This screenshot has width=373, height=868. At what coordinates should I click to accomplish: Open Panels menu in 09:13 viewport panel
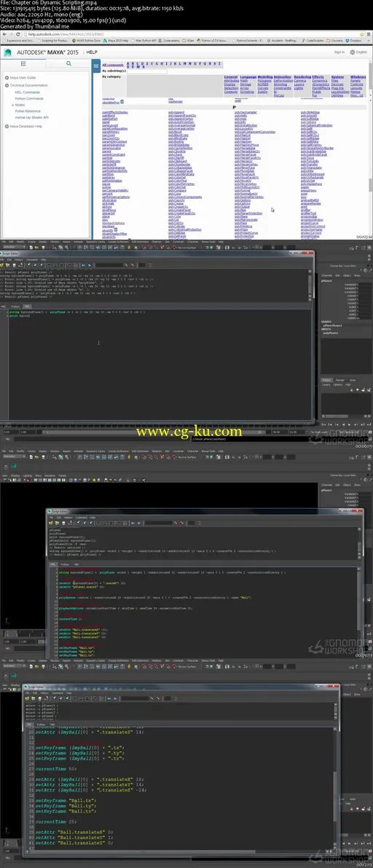pyautogui.click(x=63, y=476)
